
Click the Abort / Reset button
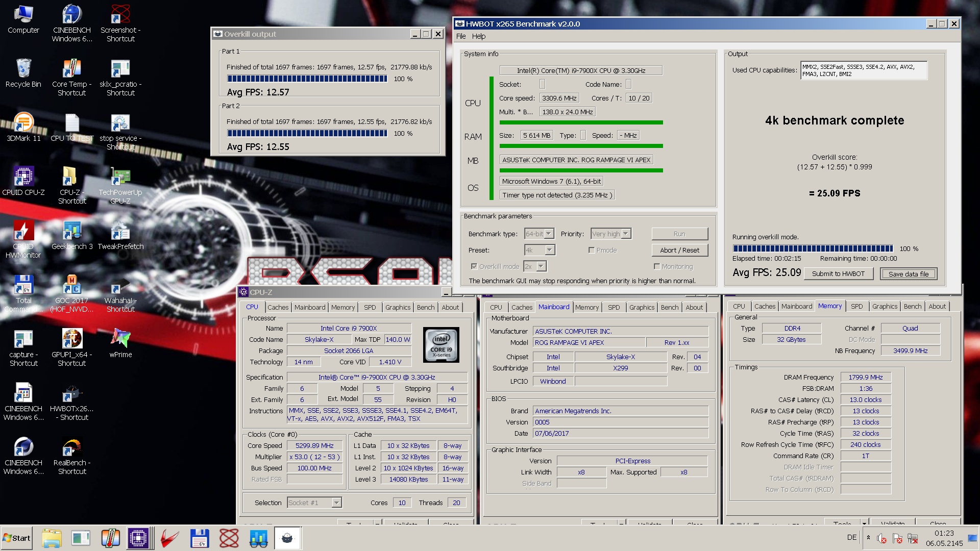coord(679,250)
